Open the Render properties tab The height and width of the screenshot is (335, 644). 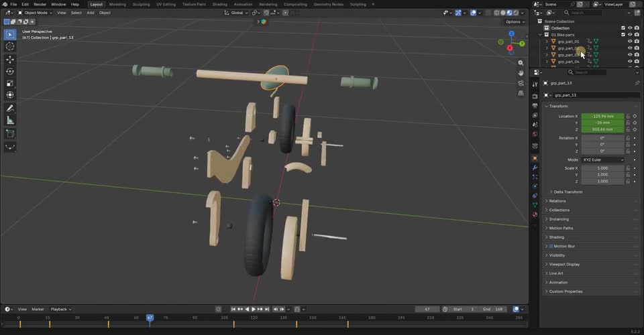point(535,96)
